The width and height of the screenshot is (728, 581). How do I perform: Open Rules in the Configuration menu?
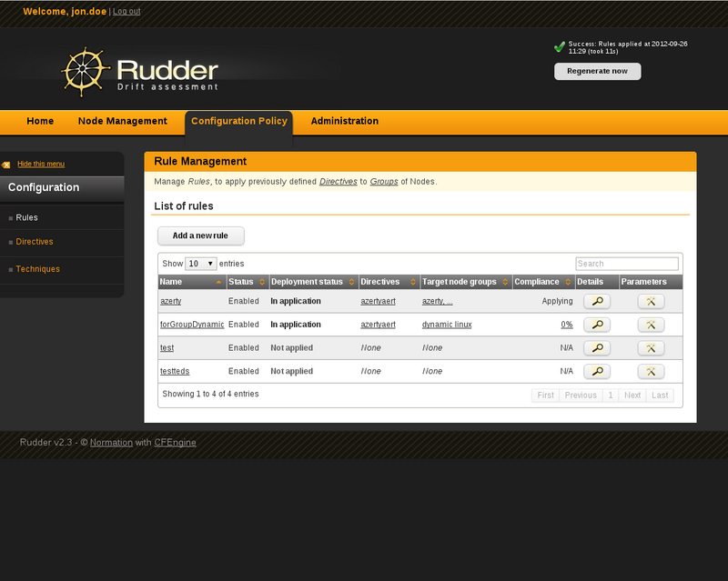(26, 217)
